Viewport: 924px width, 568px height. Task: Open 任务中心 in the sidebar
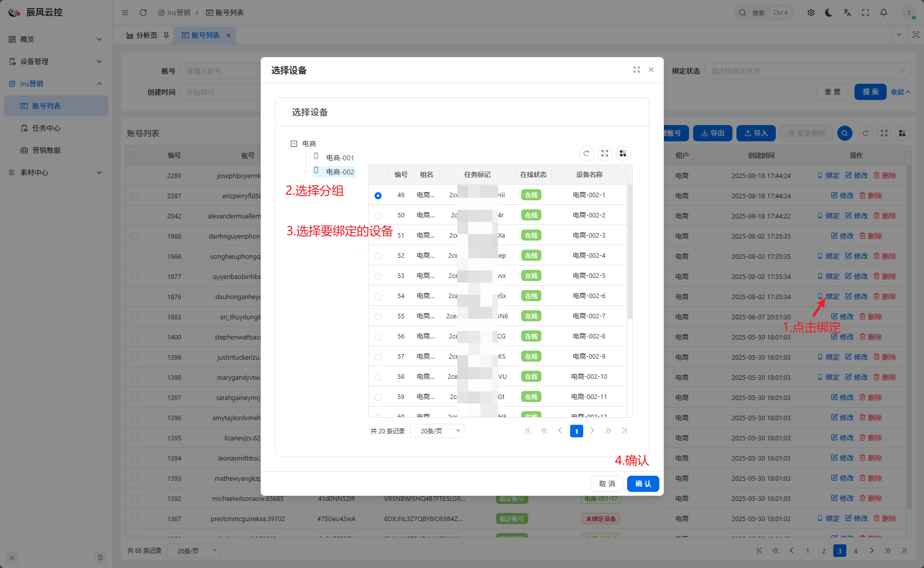click(46, 128)
